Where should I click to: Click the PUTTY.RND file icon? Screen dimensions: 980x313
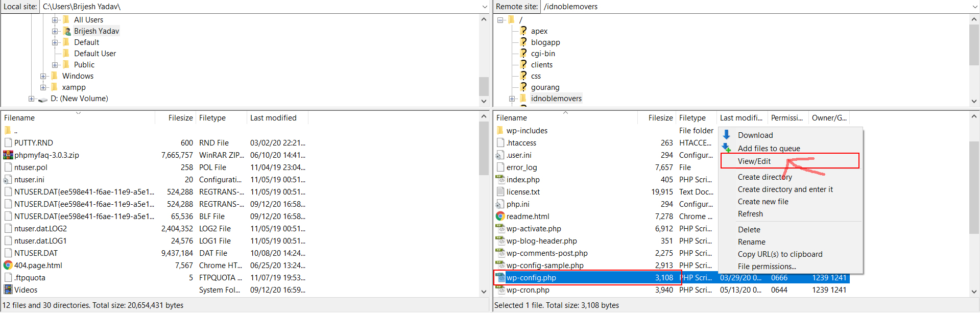(x=8, y=142)
